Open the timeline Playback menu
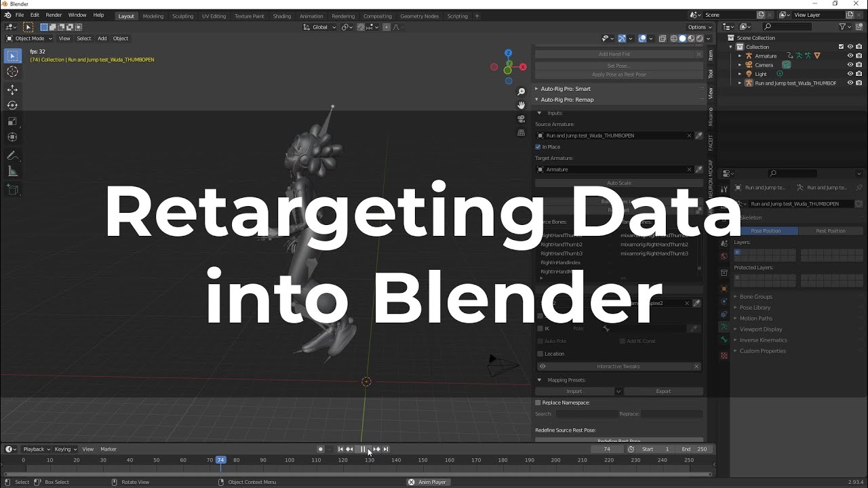 (35, 449)
